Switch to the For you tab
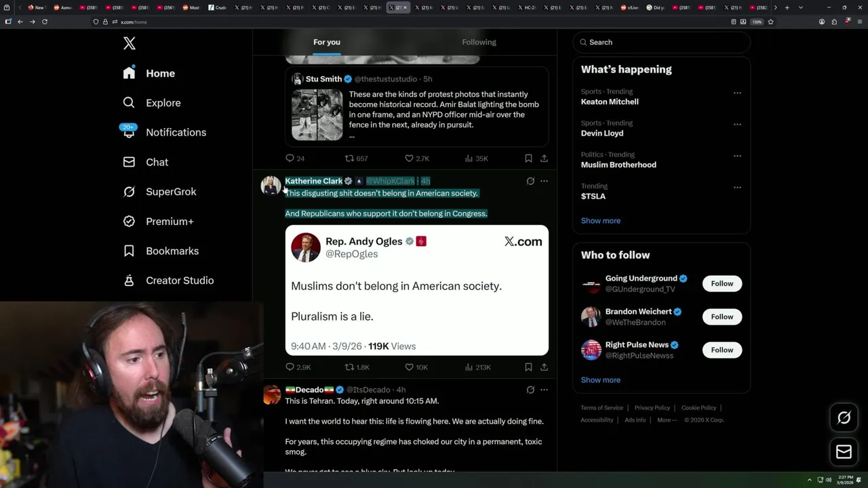 coord(327,42)
